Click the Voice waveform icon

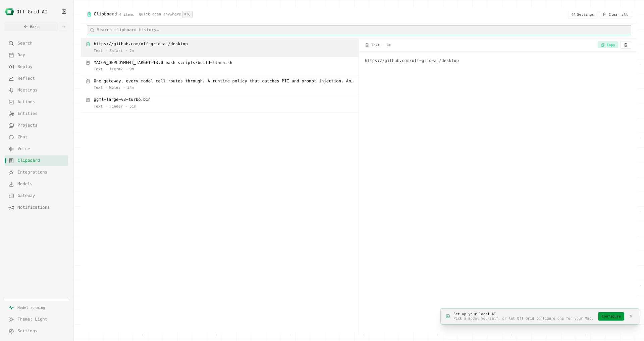11,149
